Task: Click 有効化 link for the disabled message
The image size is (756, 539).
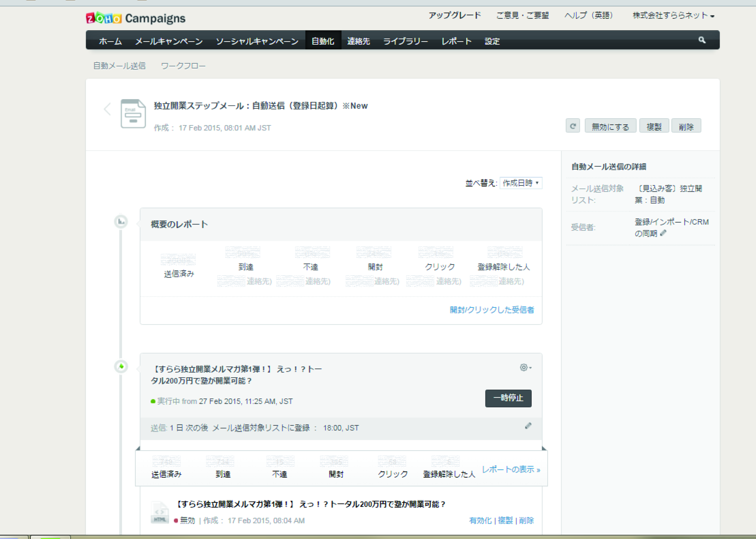Action: click(x=480, y=520)
